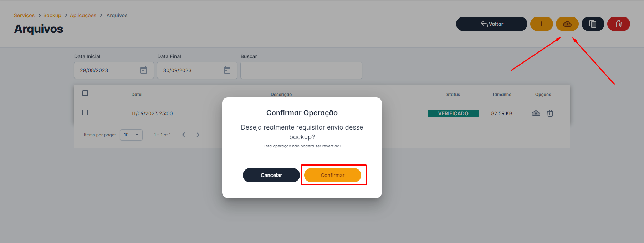Click the Buscar search input field
Screen dimensions: 644x243
click(x=301, y=70)
